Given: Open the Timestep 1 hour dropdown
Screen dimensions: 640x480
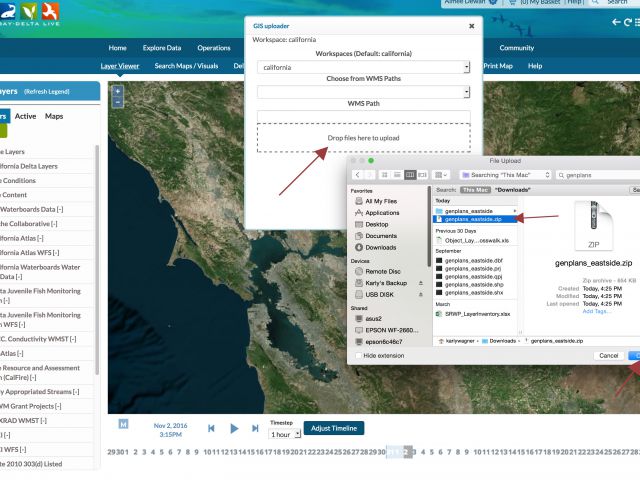Looking at the screenshot, I should (x=285, y=434).
